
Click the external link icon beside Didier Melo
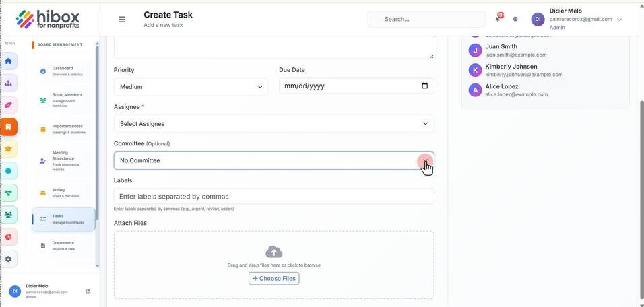tap(88, 292)
